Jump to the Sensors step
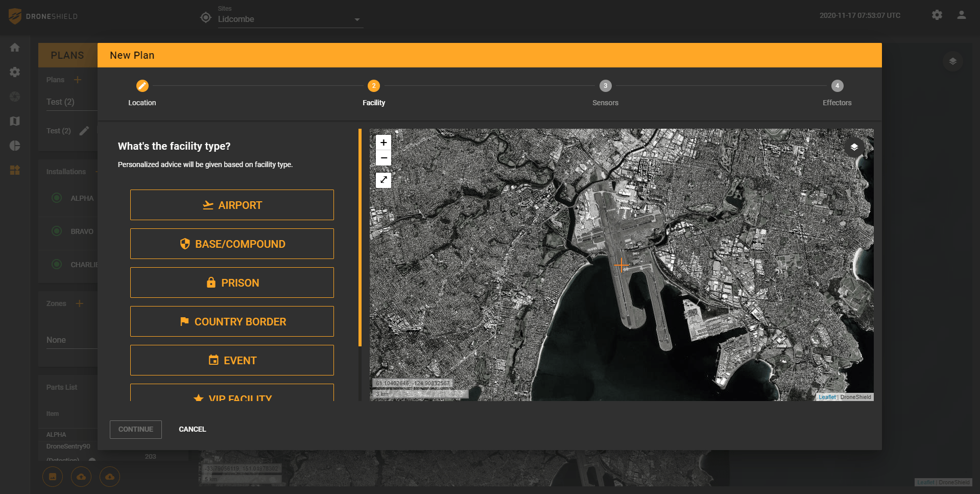The height and width of the screenshot is (494, 980). point(605,86)
